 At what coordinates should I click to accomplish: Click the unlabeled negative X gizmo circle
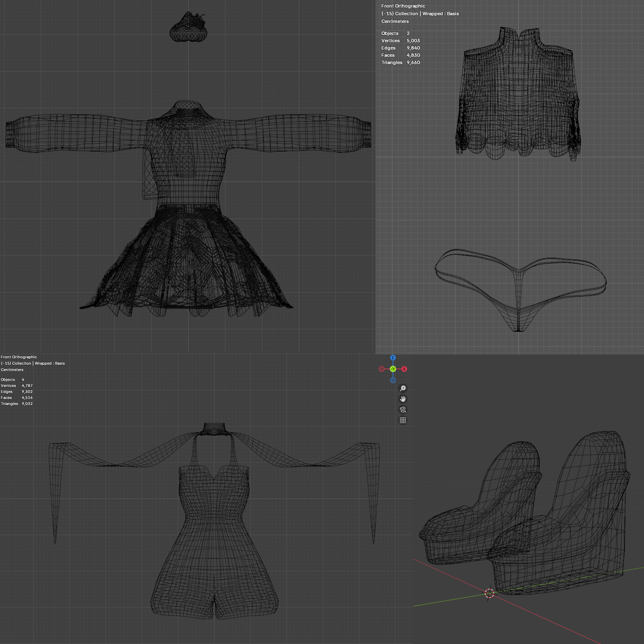(382, 369)
